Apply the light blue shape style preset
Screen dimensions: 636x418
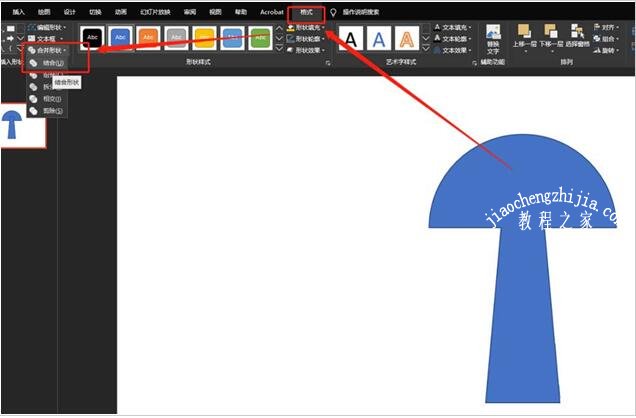coord(232,38)
